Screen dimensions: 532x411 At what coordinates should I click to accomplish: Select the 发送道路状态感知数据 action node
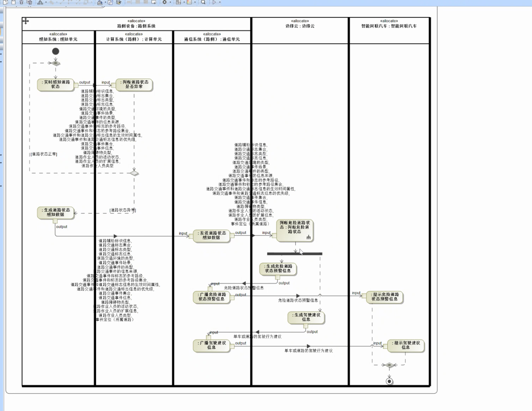[211, 235]
